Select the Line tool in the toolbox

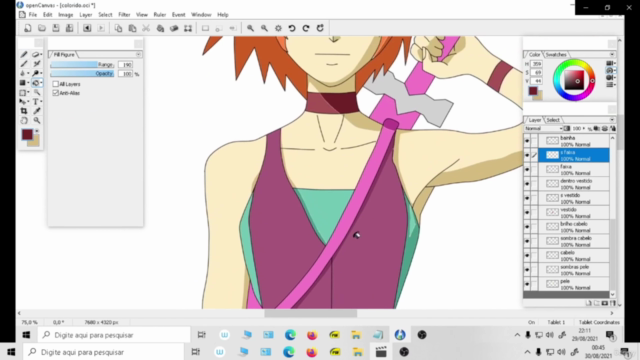[24, 64]
